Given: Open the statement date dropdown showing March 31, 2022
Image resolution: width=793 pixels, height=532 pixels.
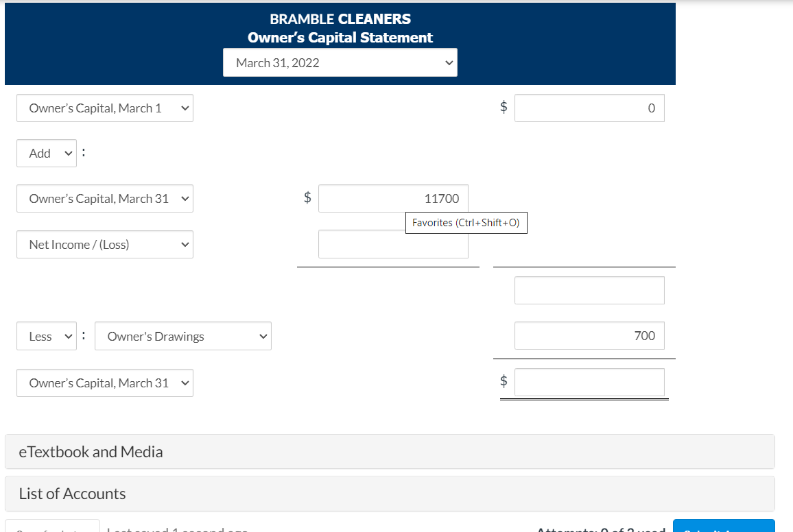Looking at the screenshot, I should point(340,62).
